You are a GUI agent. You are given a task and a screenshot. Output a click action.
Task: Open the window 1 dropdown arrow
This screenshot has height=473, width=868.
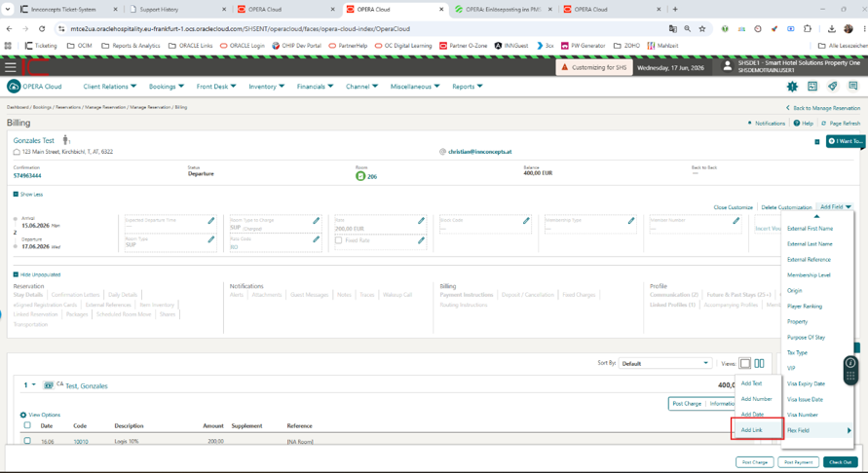pos(34,385)
